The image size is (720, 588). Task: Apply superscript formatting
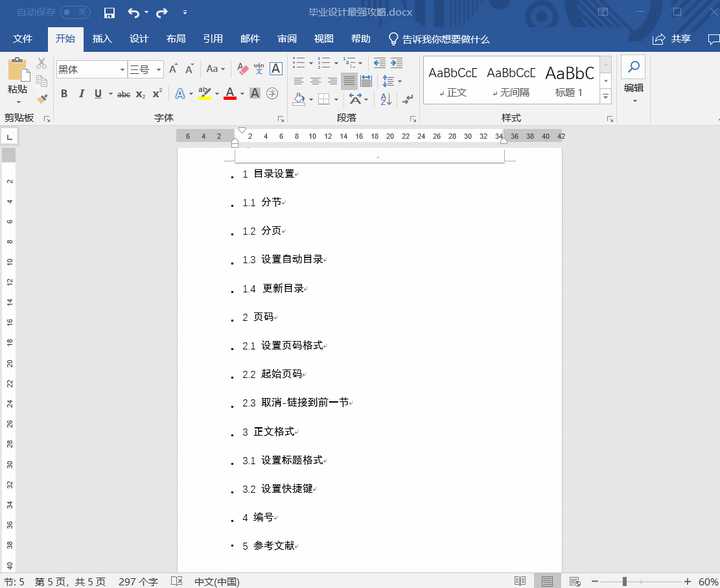point(157,94)
